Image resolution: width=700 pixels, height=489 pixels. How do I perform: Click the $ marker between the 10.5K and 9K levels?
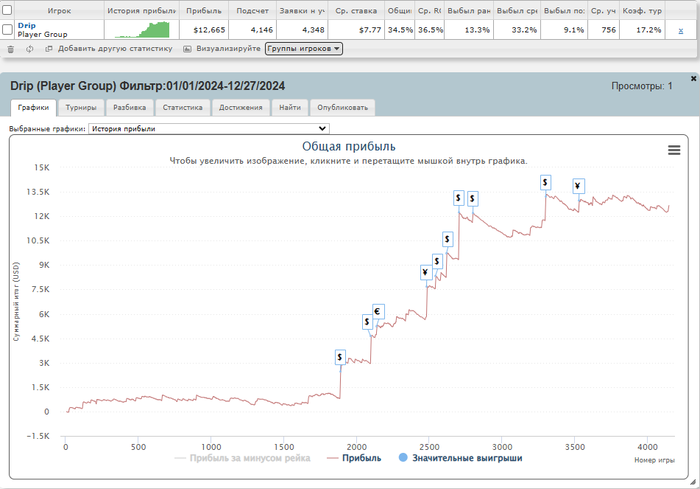(x=448, y=239)
